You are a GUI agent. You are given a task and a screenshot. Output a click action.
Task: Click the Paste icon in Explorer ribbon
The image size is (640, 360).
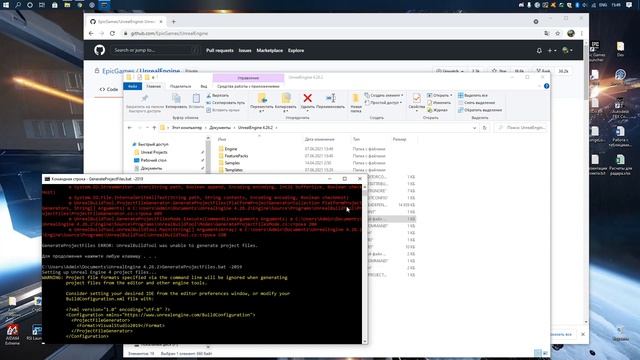196,98
